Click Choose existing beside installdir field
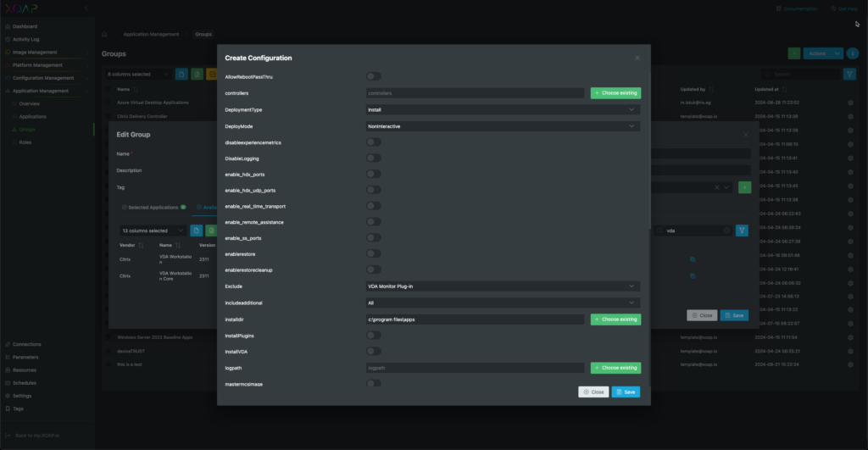The width and height of the screenshot is (868, 450). tap(615, 319)
